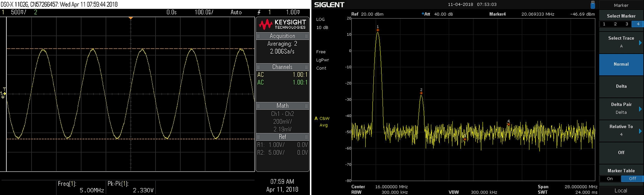Click the Marker Table label
644x195 pixels.
[621, 171]
